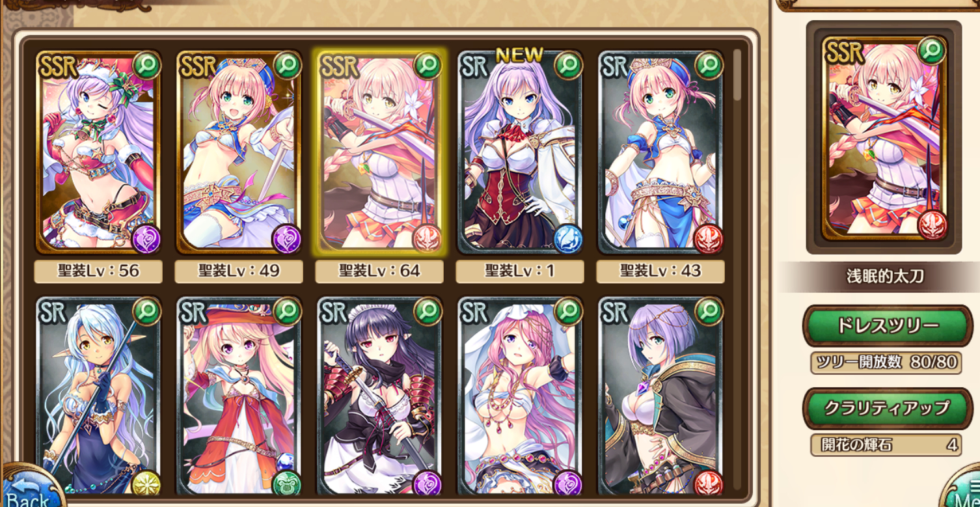Image resolution: width=980 pixels, height=507 pixels.
Task: Click magnifier on the 聖装Lv:43 SR card
Action: (x=709, y=65)
